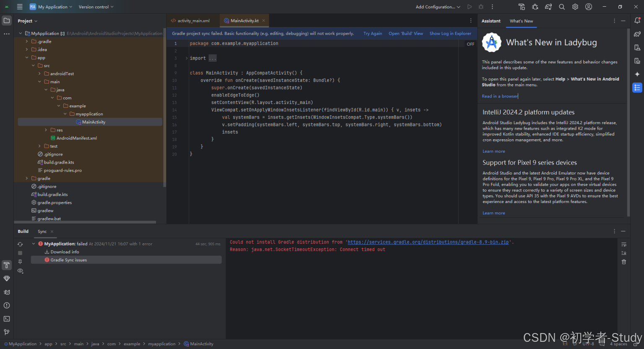Image resolution: width=644 pixels, height=349 pixels.
Task: Expand the .gradle folder
Action: point(27,42)
